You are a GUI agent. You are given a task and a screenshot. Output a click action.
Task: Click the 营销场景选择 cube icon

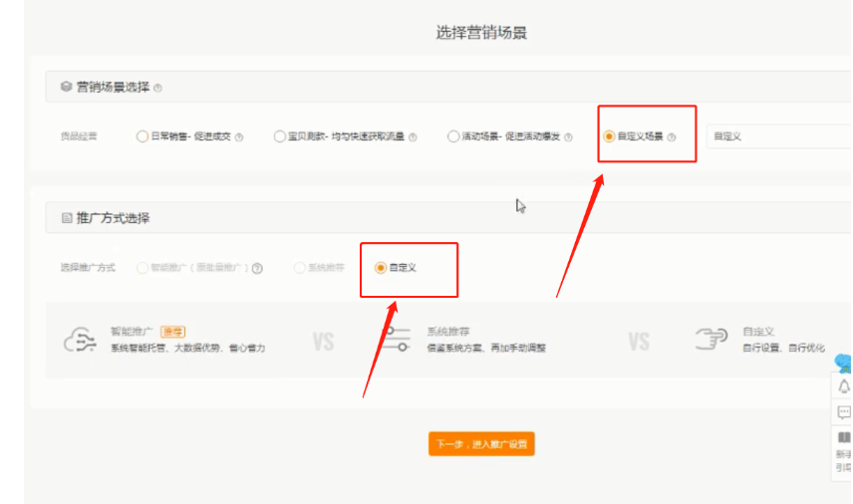pos(67,87)
